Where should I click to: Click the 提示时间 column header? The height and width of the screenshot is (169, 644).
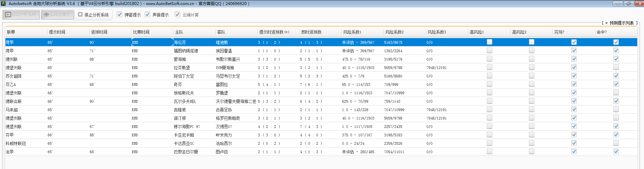57,32
